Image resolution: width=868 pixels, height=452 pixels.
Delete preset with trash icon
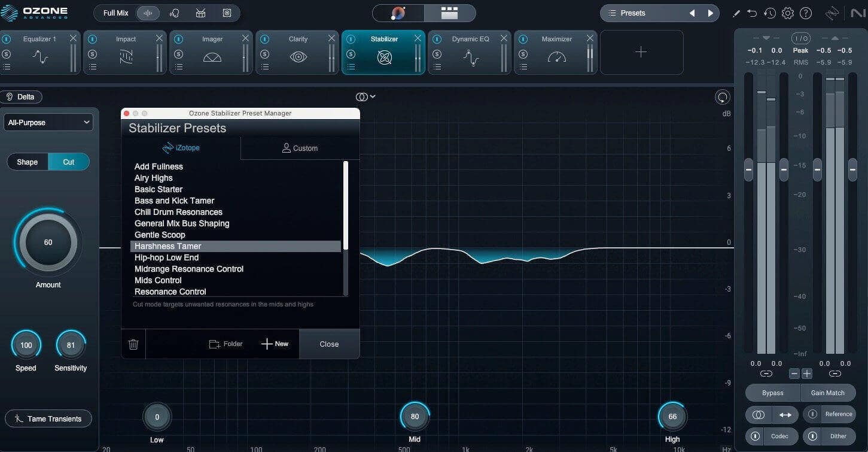[x=133, y=344]
